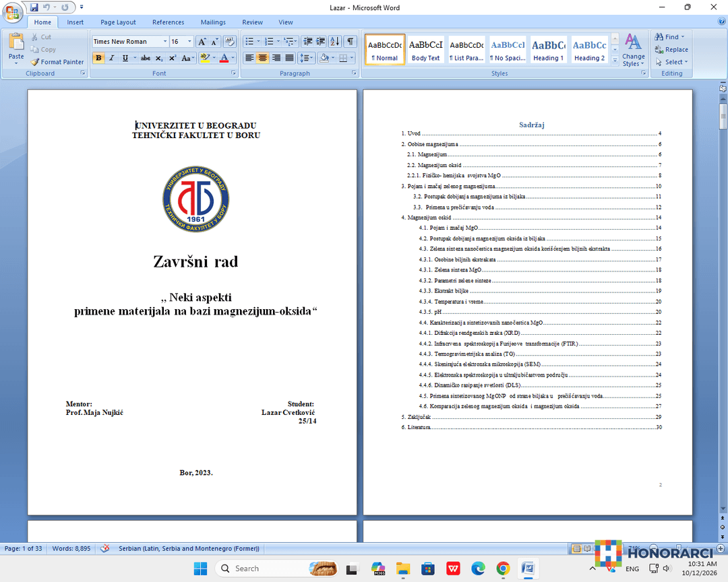728x582 pixels.
Task: Click Clear Formatting eraser icon
Action: (x=229, y=42)
